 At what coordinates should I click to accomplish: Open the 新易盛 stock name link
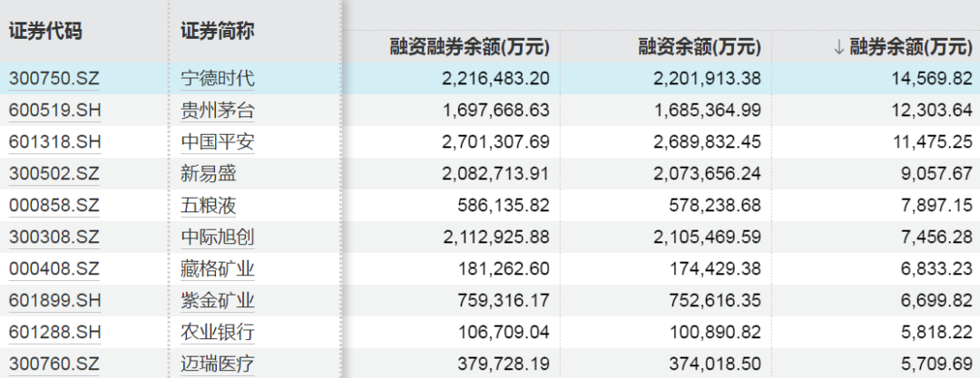tap(209, 174)
